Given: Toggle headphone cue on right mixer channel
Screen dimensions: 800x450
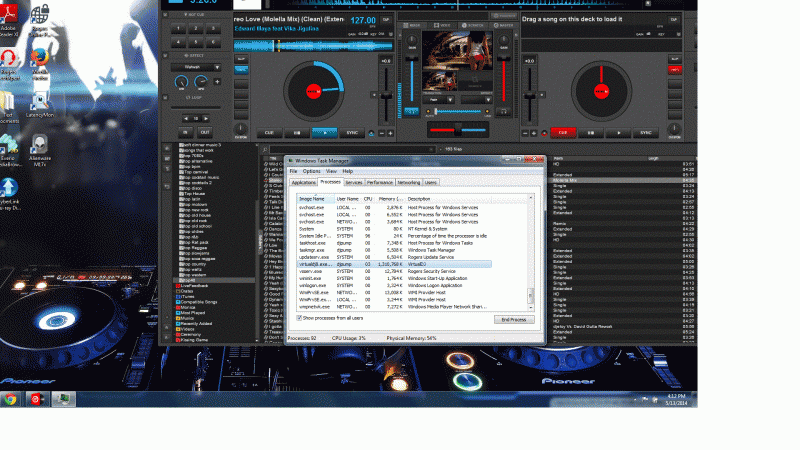Looking at the screenshot, I should pos(503,111).
